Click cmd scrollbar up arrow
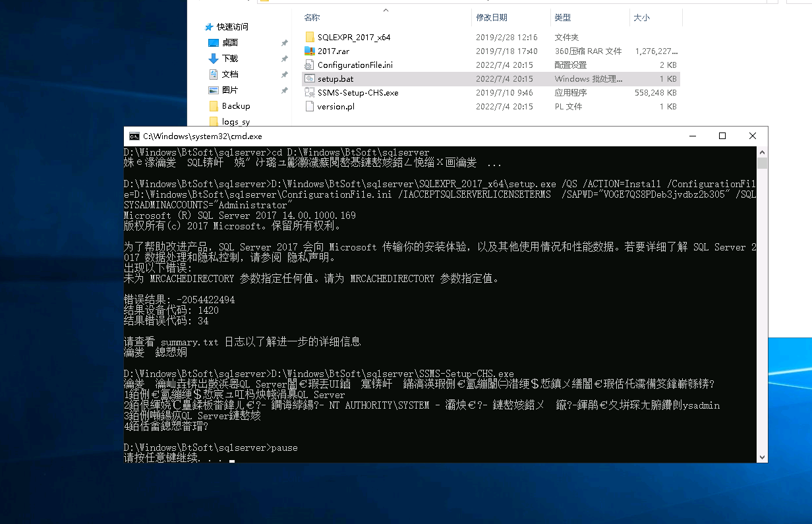 (763, 152)
